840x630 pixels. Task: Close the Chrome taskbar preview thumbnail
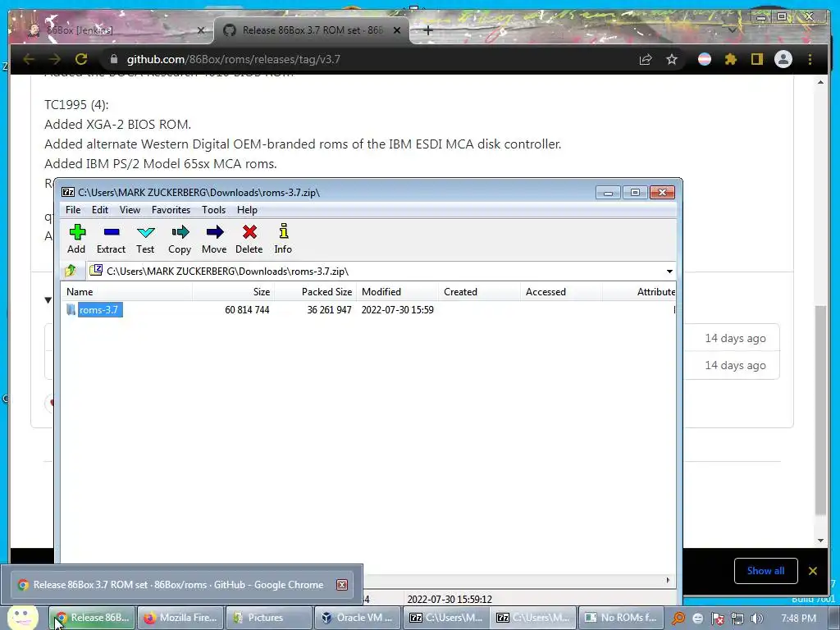[x=342, y=585]
